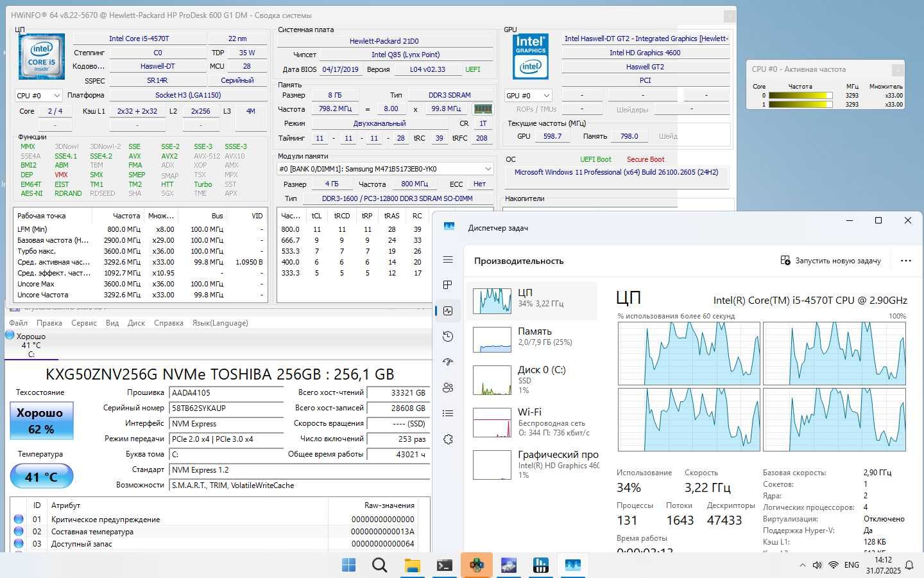Open the three-dots more options in Task Manager

905,261
